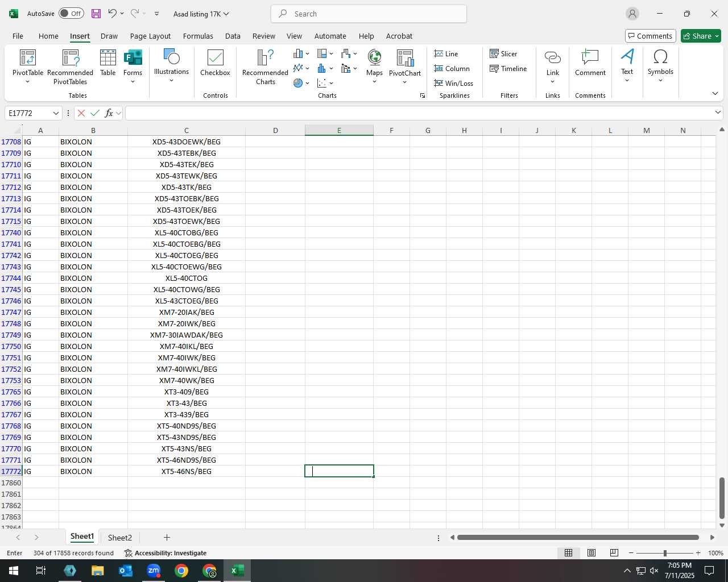Open the File tab
The height and width of the screenshot is (582, 728).
point(18,36)
